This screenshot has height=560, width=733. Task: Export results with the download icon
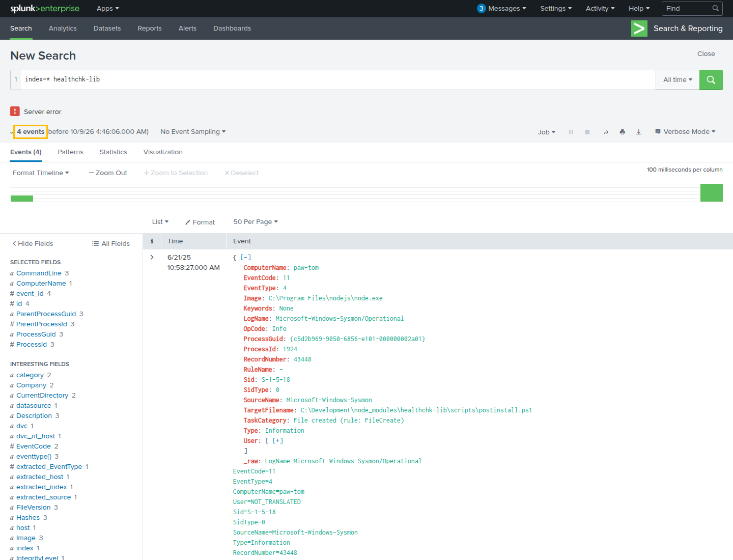tap(638, 132)
